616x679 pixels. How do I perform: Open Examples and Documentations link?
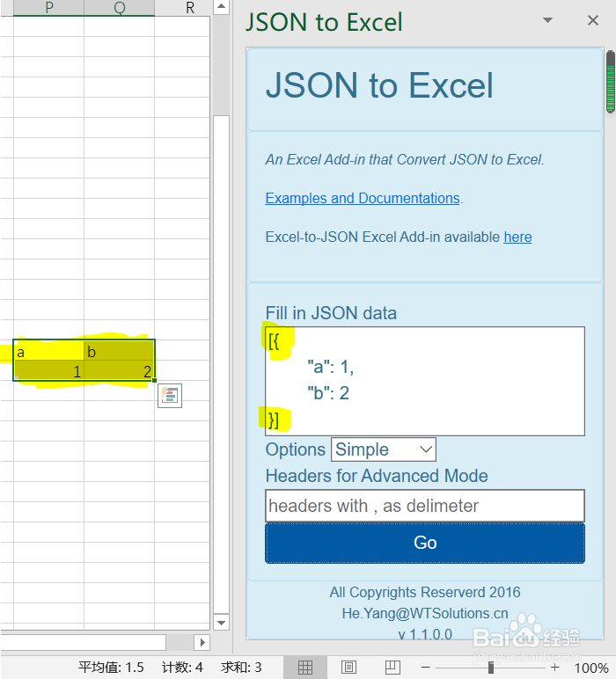click(x=363, y=198)
